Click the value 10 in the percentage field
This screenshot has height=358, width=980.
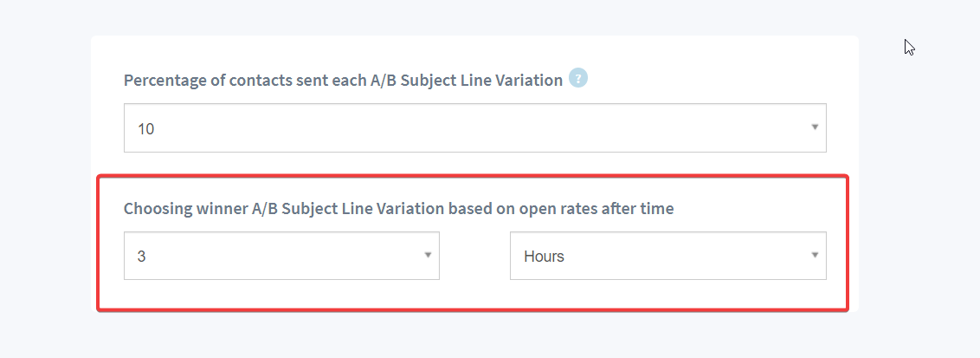pyautogui.click(x=145, y=129)
